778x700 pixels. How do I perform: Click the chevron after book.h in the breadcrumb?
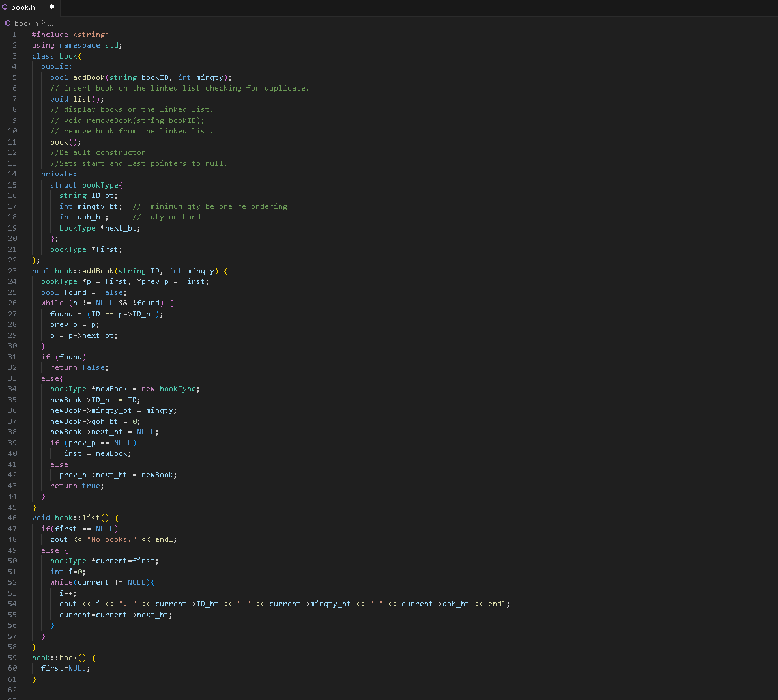[42, 23]
